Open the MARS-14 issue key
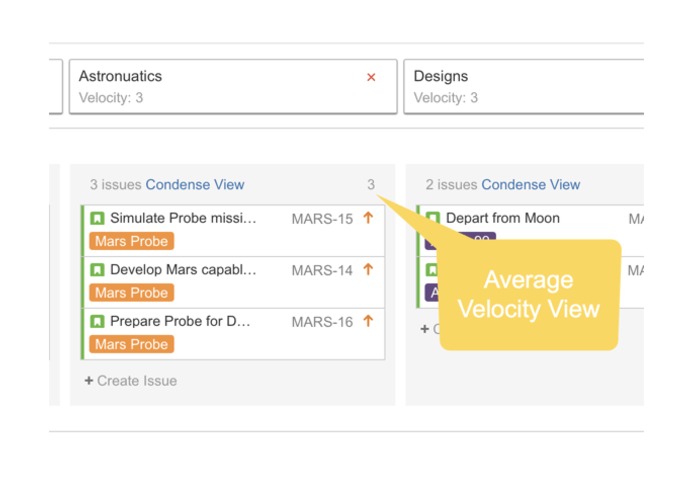The image size is (695, 494). (322, 270)
